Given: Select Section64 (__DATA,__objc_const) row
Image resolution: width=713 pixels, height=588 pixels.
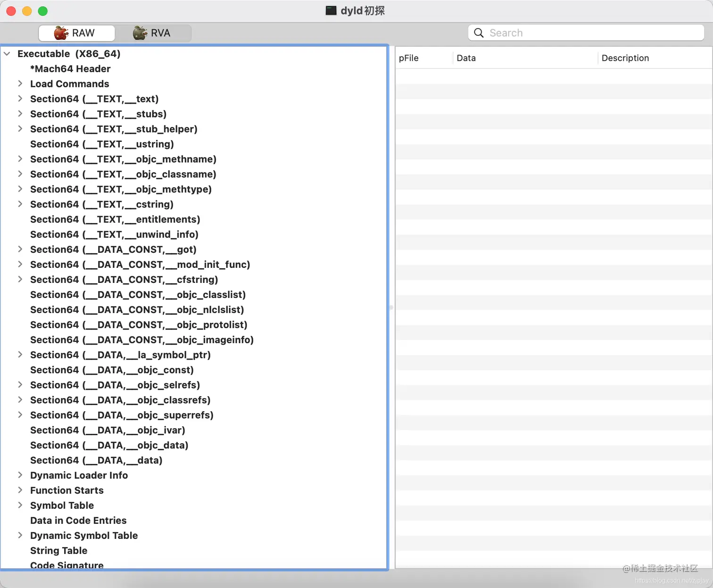Looking at the screenshot, I should [x=194, y=370].
